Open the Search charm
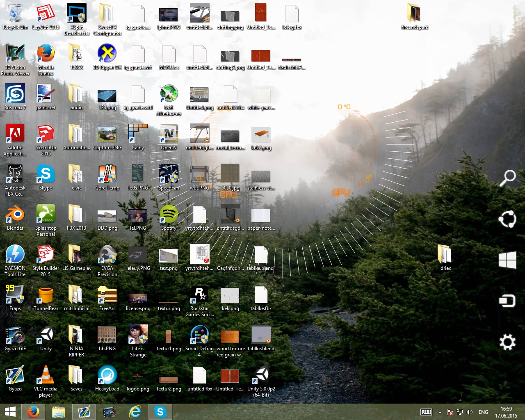Image resolution: width=525 pixels, height=420 pixels. click(x=507, y=178)
